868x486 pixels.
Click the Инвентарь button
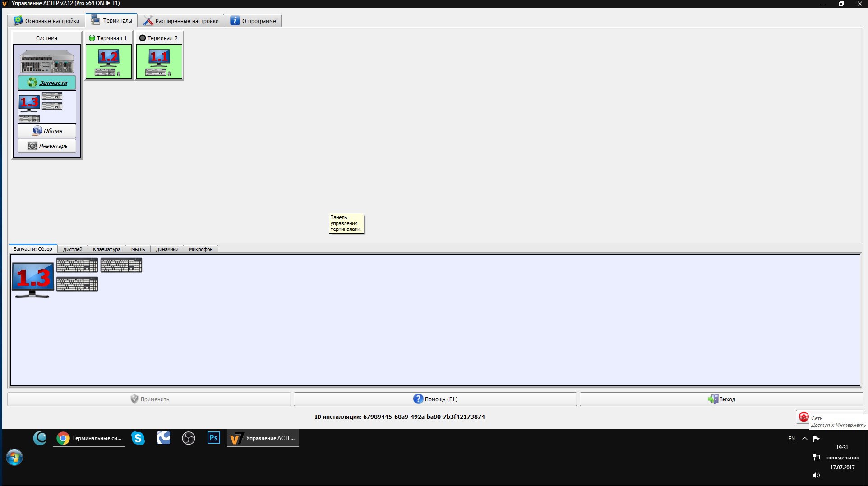(47, 146)
